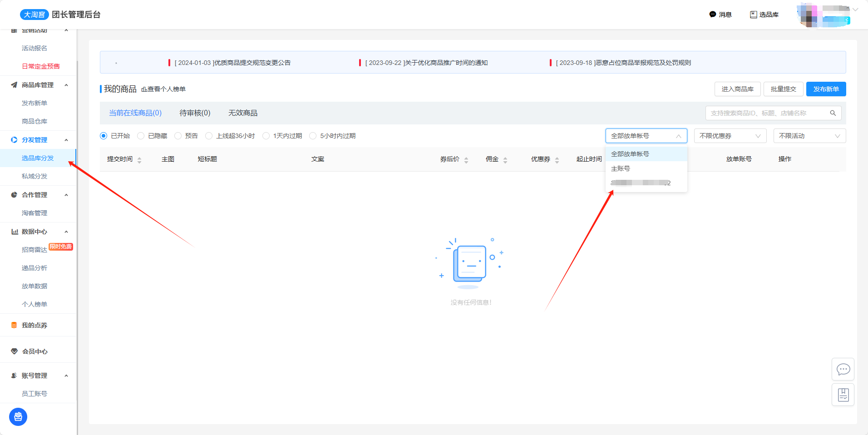
Task: Select the 1天内过期 radio option
Action: tap(266, 136)
